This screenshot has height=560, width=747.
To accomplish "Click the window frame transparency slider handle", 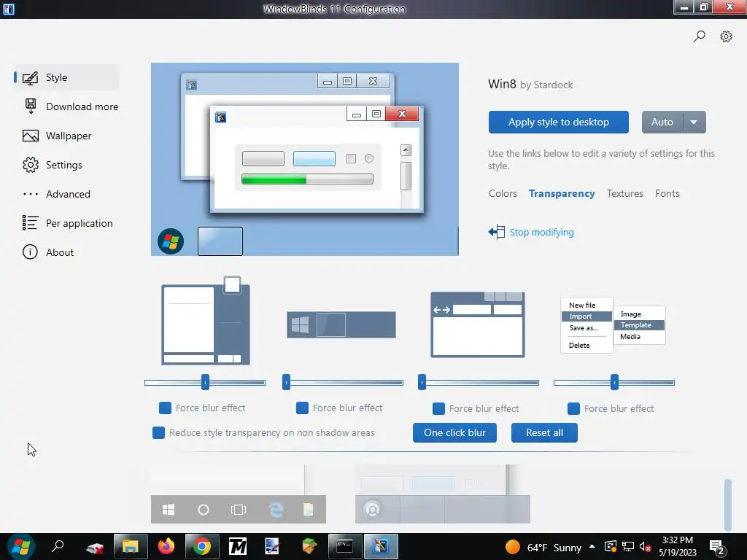I will pyautogui.click(x=205, y=382).
